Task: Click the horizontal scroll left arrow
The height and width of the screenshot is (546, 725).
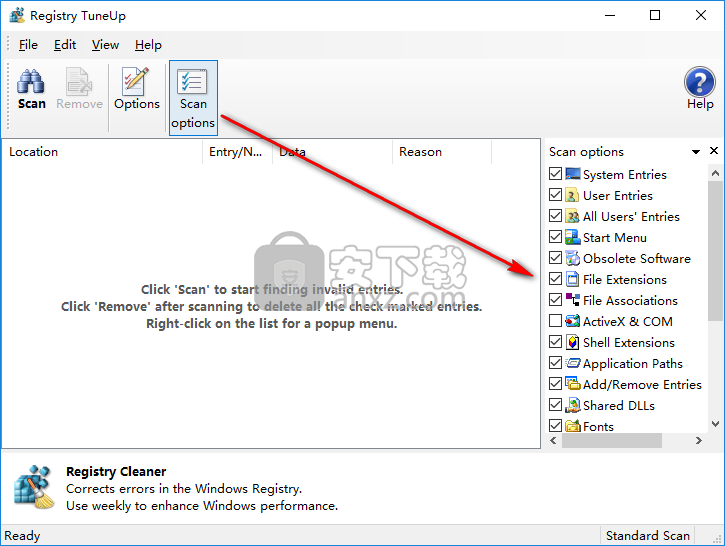Action: coord(553,441)
